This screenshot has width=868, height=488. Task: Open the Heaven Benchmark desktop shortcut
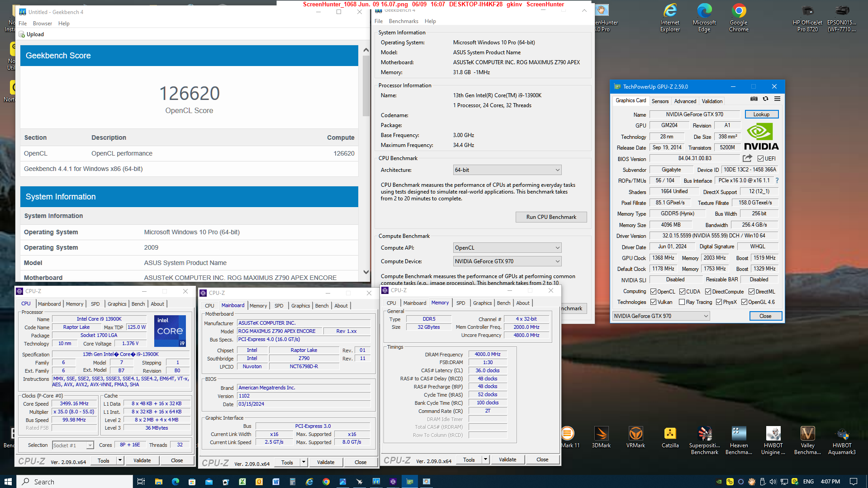[739, 441]
